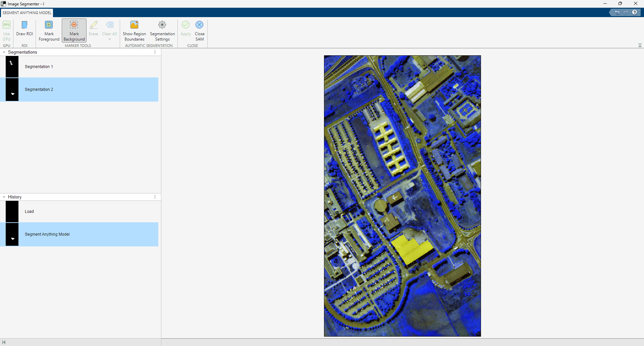Image resolution: width=644 pixels, height=346 pixels.
Task: Enable Show Region Boundaries
Action: [x=134, y=30]
